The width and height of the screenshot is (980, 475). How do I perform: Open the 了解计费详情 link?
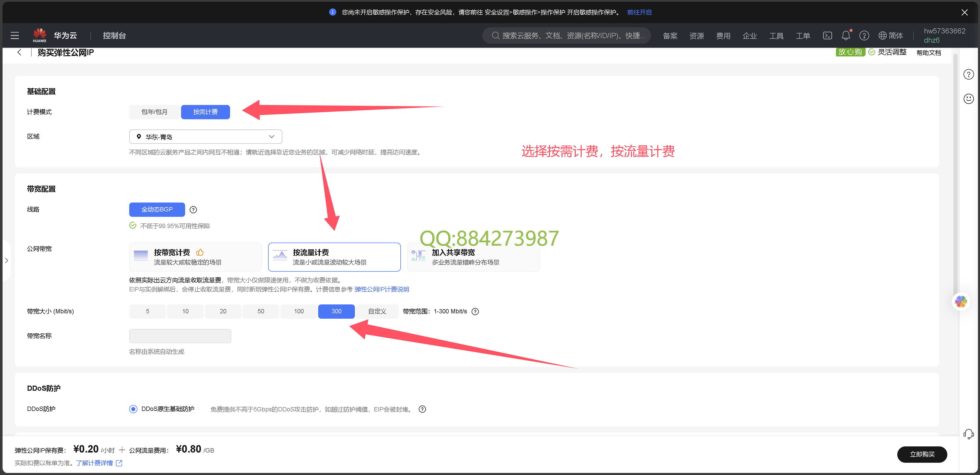[x=94, y=463]
